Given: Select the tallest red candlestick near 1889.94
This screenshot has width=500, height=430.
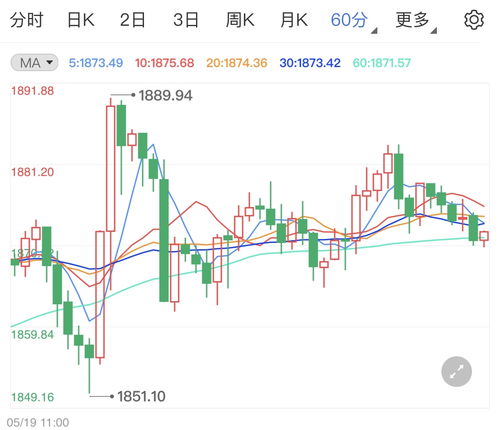Looking at the screenshot, I should click(111, 168).
